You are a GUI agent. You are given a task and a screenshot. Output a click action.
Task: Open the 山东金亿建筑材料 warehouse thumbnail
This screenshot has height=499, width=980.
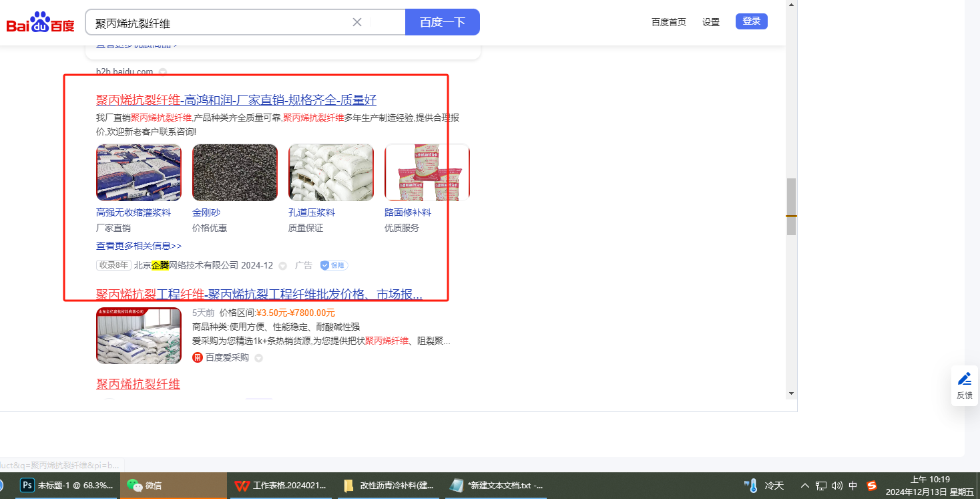point(139,335)
